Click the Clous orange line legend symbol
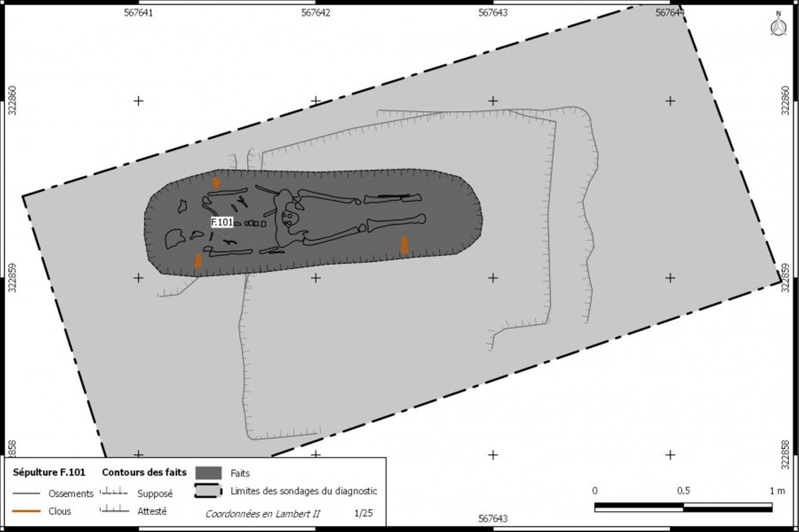 pyautogui.click(x=26, y=511)
